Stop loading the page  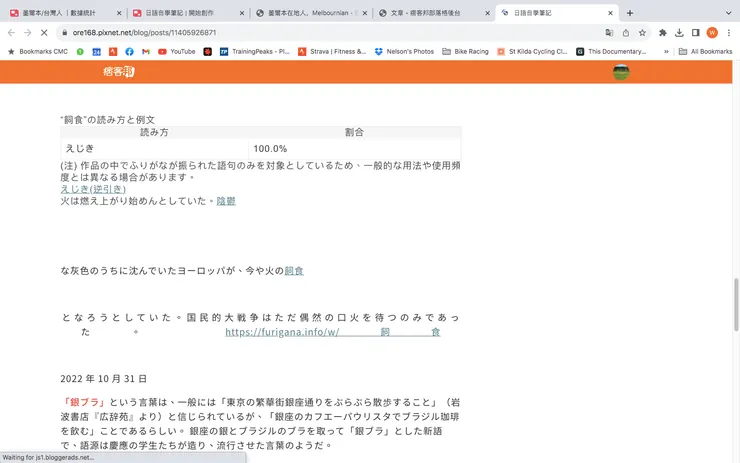point(44,33)
